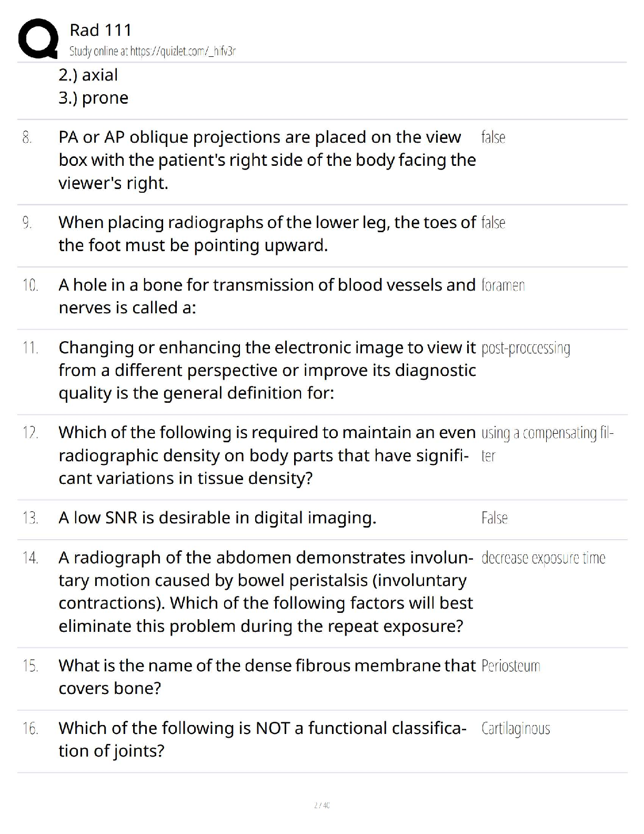The image size is (644, 834).
Task: Select the 'Cartilaginous' answer
Action: tap(516, 729)
